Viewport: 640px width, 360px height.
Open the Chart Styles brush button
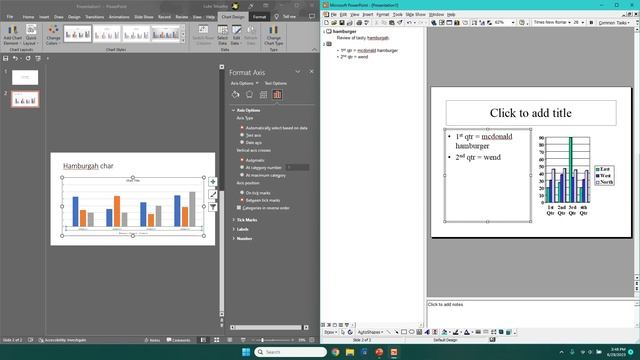click(213, 195)
